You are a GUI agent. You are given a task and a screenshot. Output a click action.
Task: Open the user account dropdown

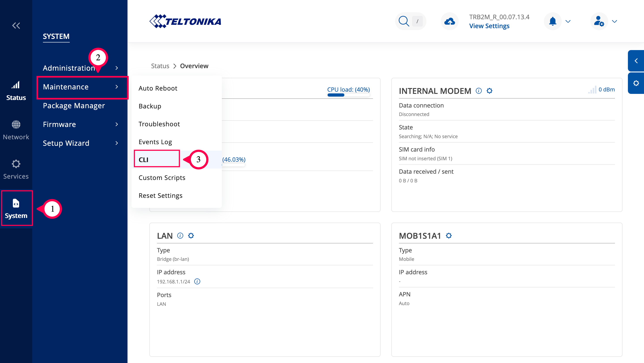(599, 21)
